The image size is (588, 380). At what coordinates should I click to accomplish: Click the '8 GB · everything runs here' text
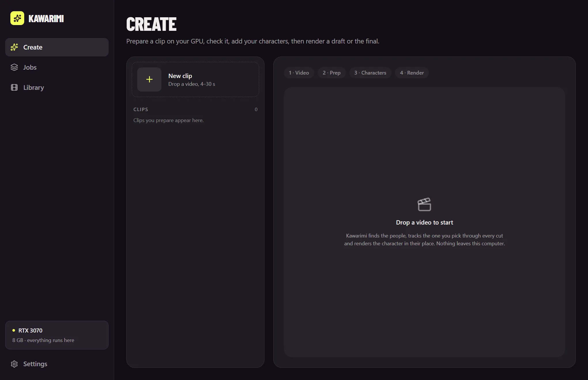(43, 340)
